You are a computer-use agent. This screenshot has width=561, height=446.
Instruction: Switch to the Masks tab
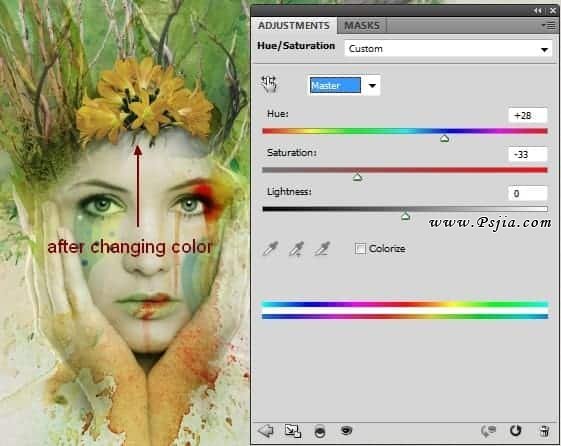click(362, 26)
